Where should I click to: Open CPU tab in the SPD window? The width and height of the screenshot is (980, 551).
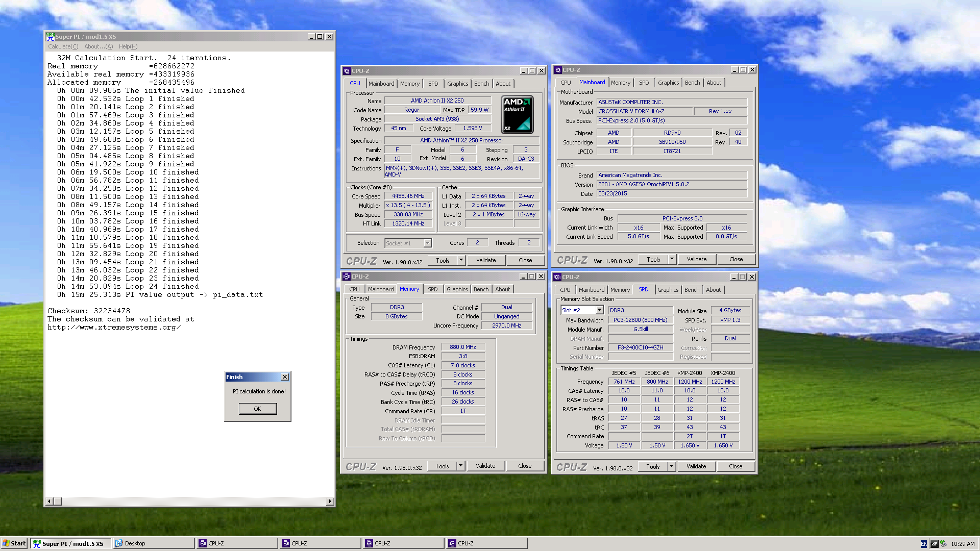[565, 290]
